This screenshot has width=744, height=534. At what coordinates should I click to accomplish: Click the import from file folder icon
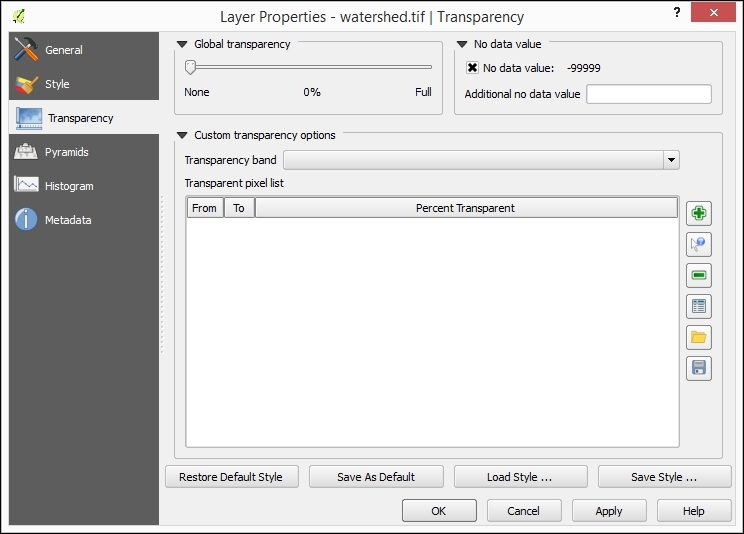pyautogui.click(x=698, y=337)
